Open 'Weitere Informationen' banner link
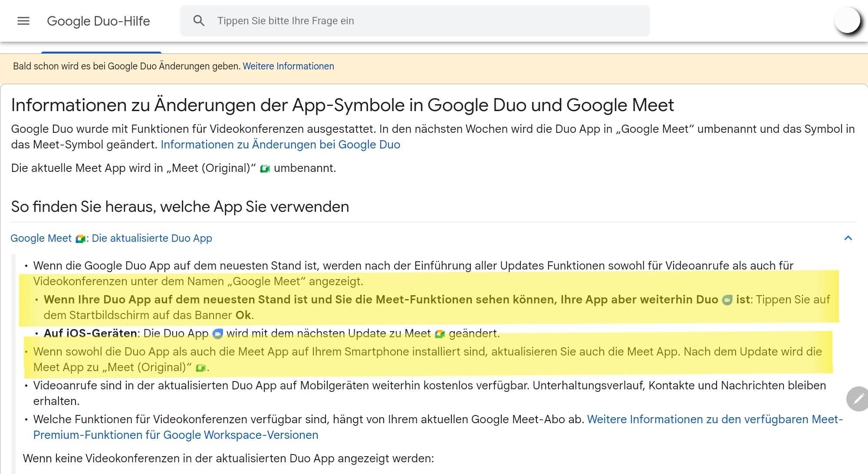868x474 pixels. pyautogui.click(x=288, y=66)
